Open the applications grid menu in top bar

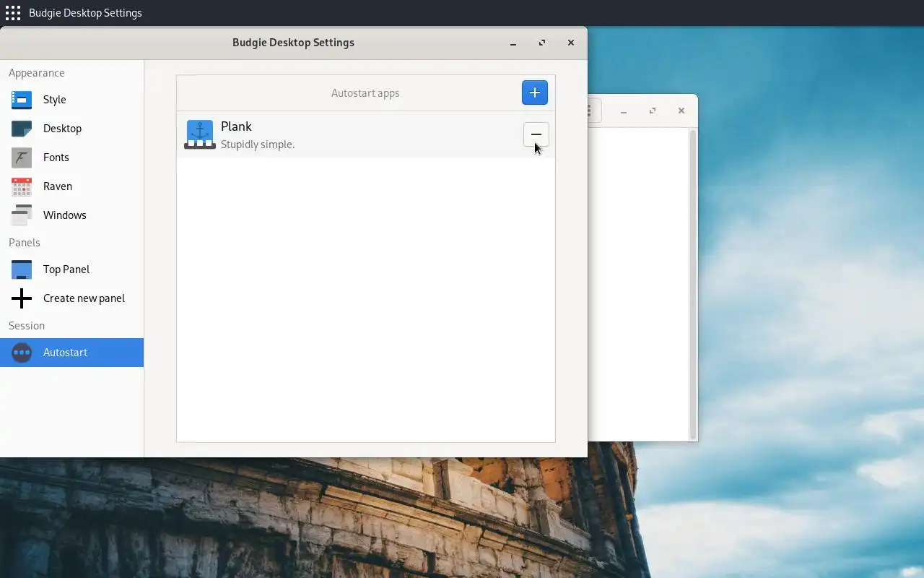tap(13, 13)
